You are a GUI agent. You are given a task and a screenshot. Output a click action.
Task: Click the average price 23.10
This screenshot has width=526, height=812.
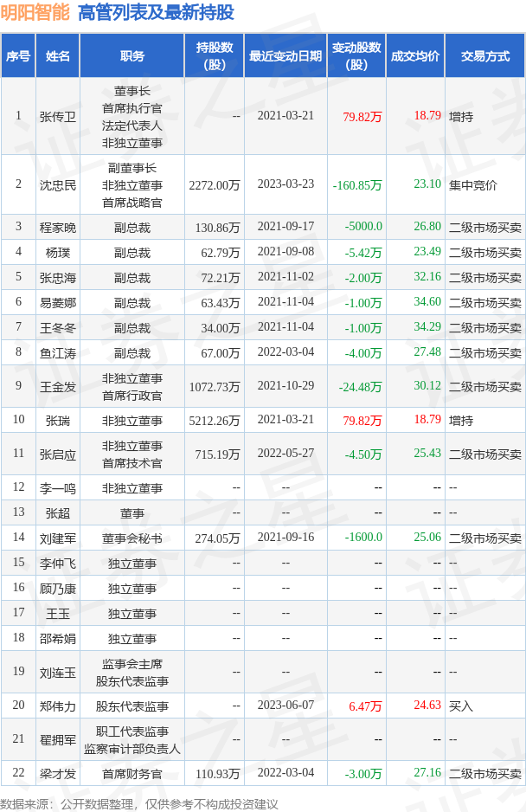[x=427, y=184]
